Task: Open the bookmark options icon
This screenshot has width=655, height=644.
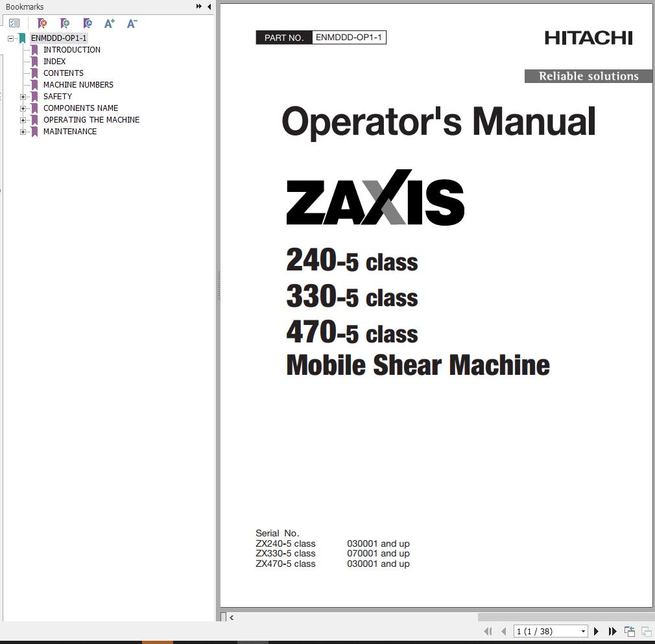Action: tap(15, 22)
